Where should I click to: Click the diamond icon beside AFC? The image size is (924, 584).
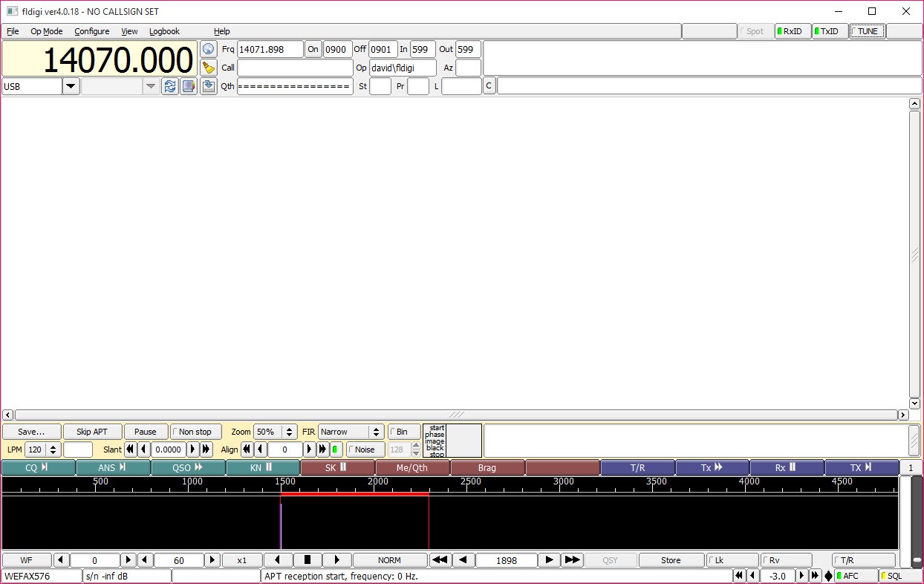[x=828, y=576]
